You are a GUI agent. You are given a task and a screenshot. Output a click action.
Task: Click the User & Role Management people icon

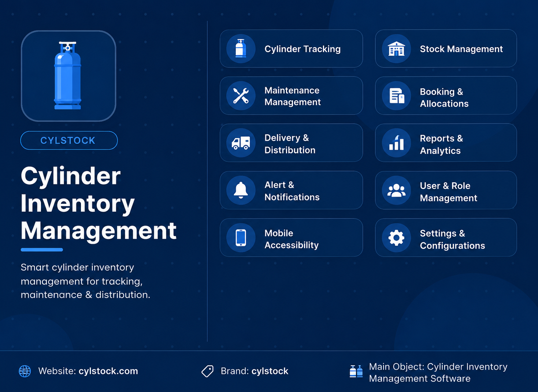pos(396,190)
